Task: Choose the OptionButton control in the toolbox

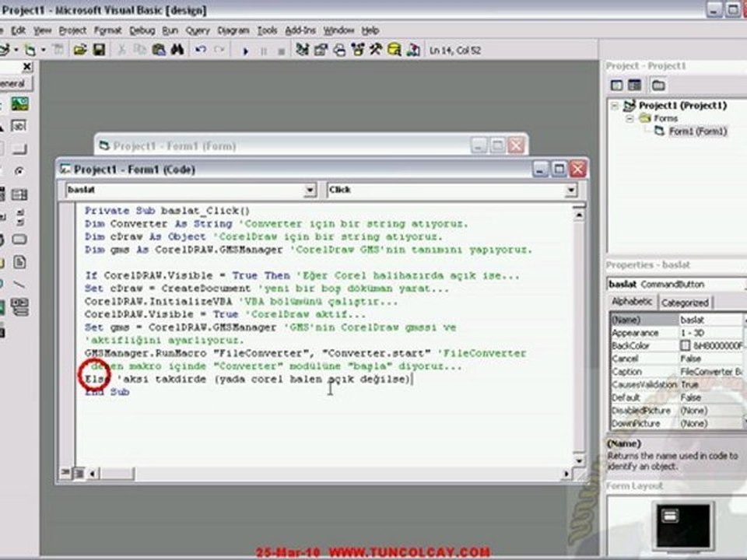Action: (19, 171)
